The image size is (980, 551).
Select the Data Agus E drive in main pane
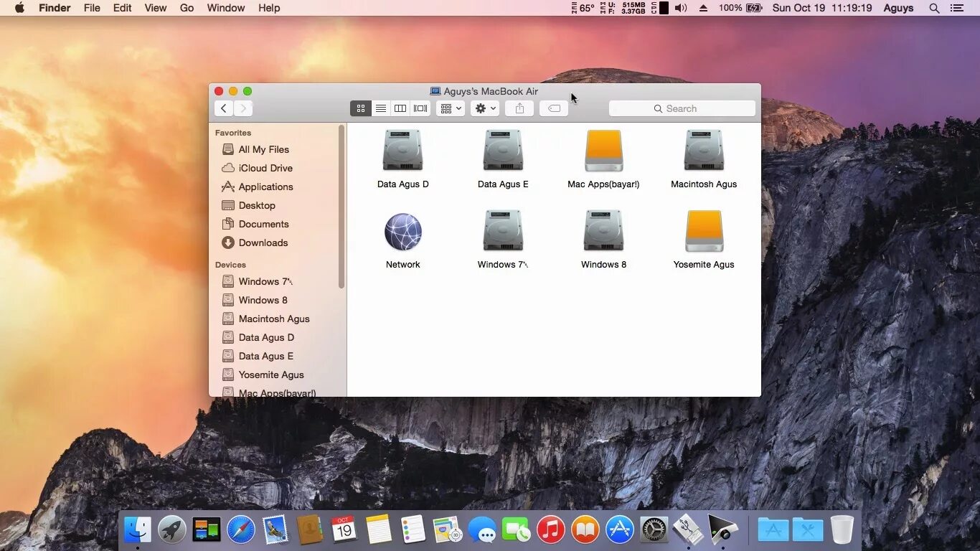pyautogui.click(x=503, y=151)
